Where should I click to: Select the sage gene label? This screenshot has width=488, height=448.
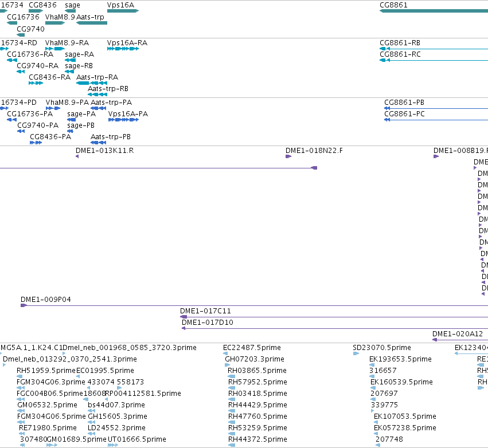tap(72, 5)
